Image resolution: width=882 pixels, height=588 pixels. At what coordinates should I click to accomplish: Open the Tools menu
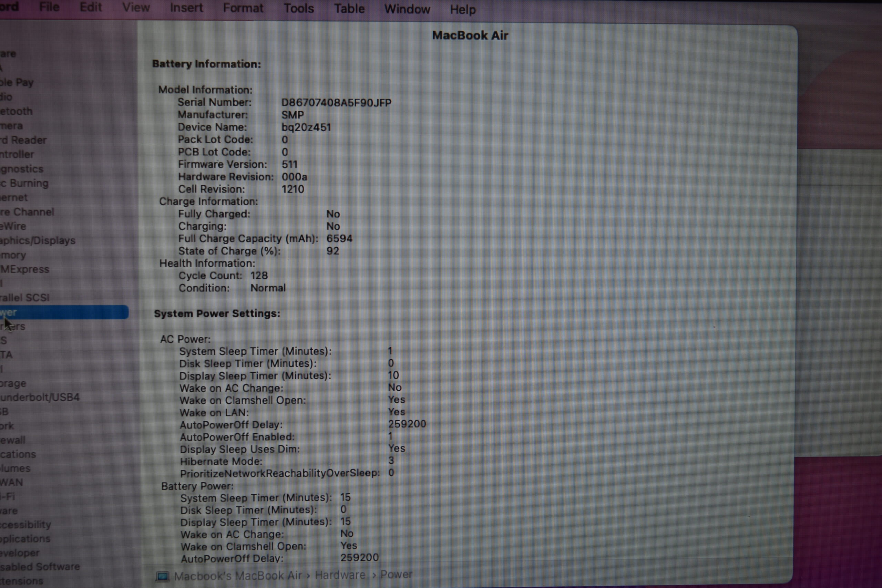(298, 8)
